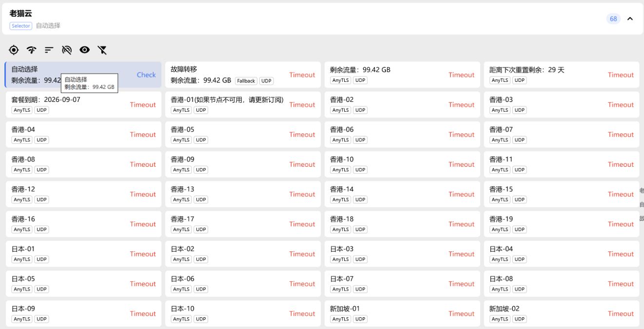Select the 新加坡-01 node
Screen dimensions: 644x329
pyautogui.click(x=402, y=313)
